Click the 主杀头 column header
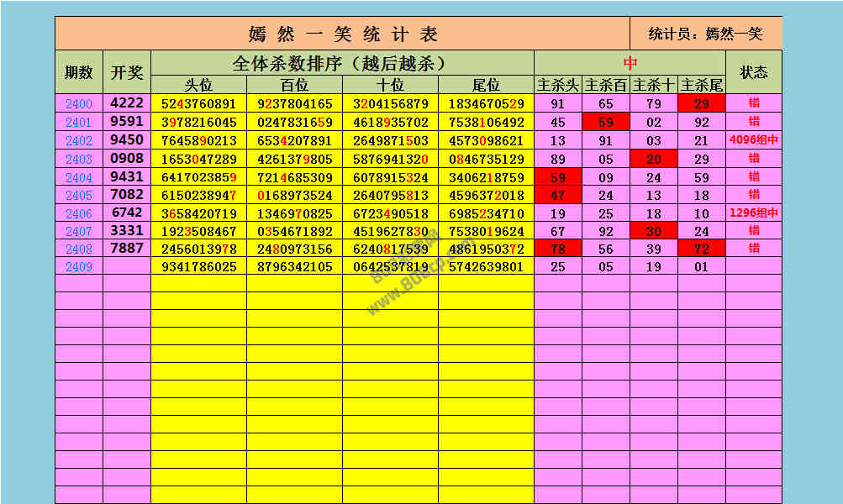This screenshot has width=843, height=504. (x=558, y=85)
